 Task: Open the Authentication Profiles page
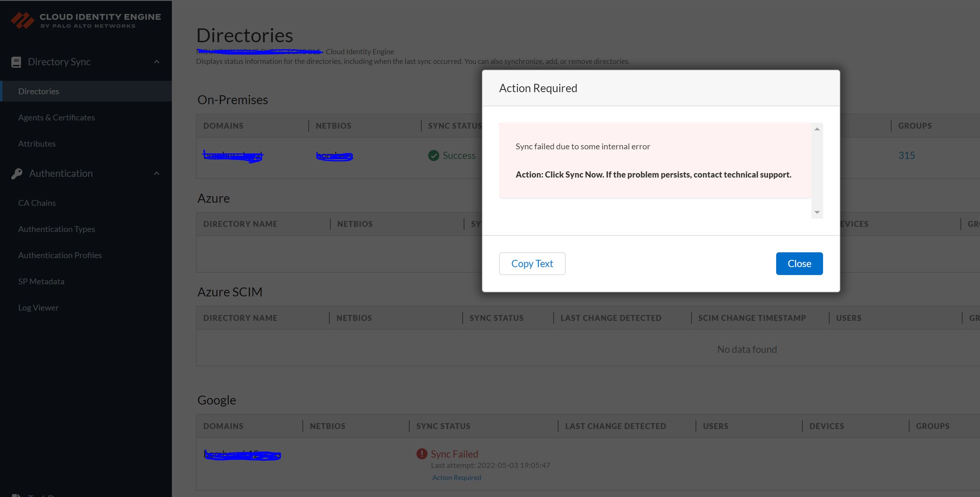pyautogui.click(x=60, y=255)
